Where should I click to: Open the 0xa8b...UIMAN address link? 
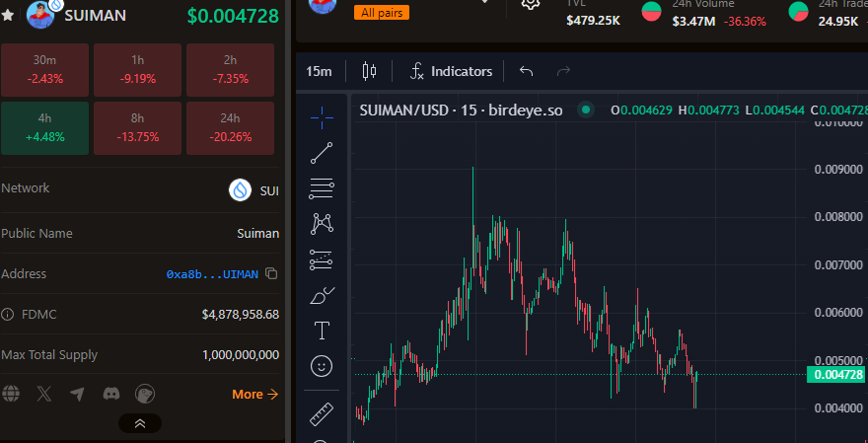(x=212, y=274)
